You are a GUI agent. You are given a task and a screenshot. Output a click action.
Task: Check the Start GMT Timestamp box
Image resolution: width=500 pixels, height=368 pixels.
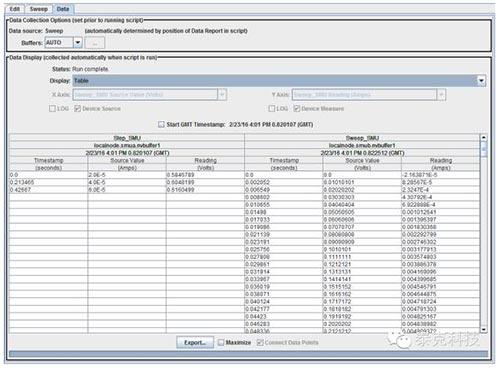pos(161,125)
